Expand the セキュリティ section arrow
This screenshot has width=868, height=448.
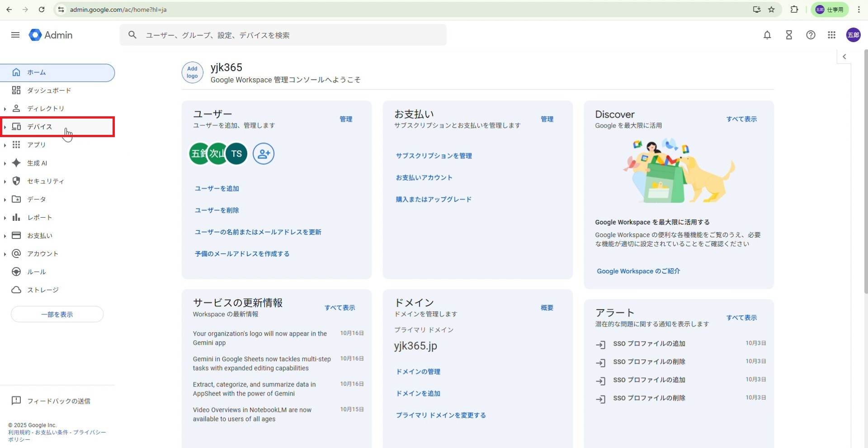[5, 181]
